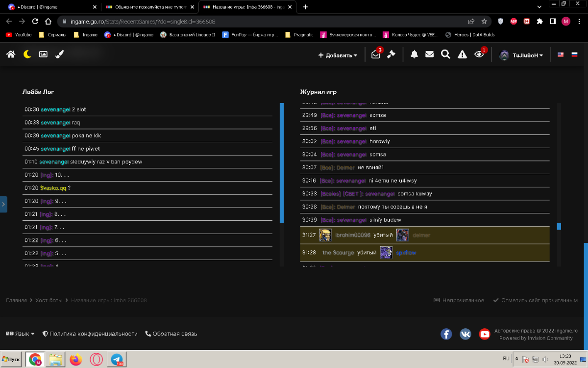This screenshot has width=588, height=368.
Task: Open messages envelope icon
Action: point(429,55)
